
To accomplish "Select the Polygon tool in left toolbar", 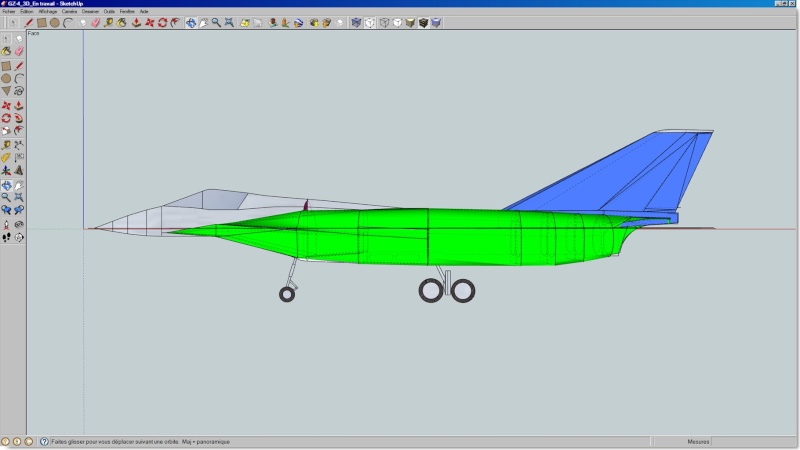I will point(6,91).
